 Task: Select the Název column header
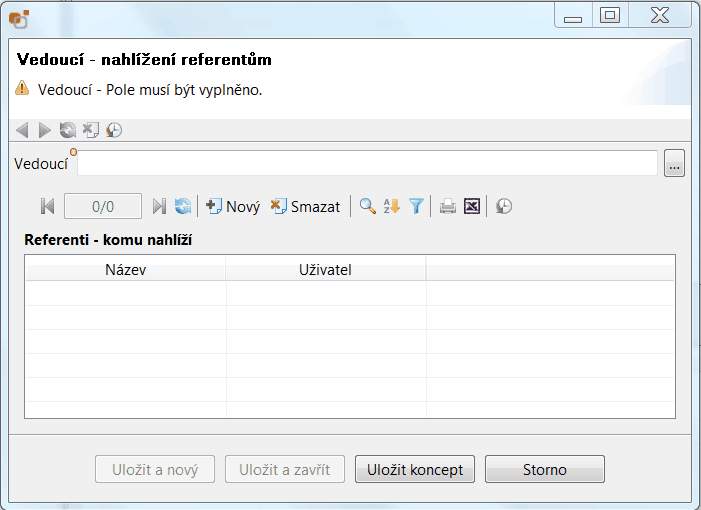(125, 270)
